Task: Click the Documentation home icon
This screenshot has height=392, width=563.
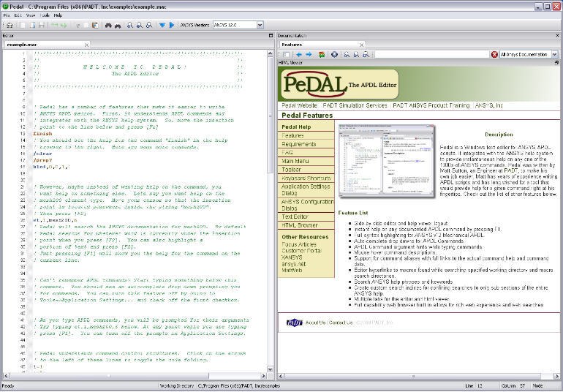Action: tap(334, 55)
